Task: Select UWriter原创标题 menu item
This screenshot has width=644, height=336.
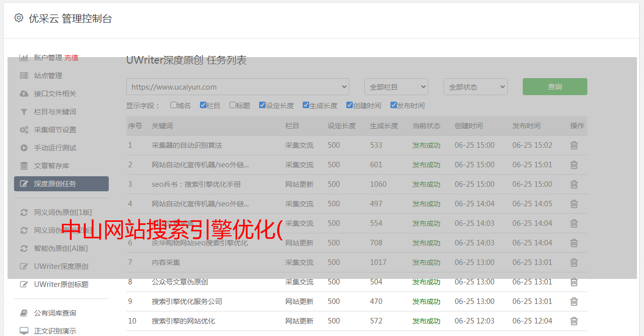Action: click(x=61, y=284)
